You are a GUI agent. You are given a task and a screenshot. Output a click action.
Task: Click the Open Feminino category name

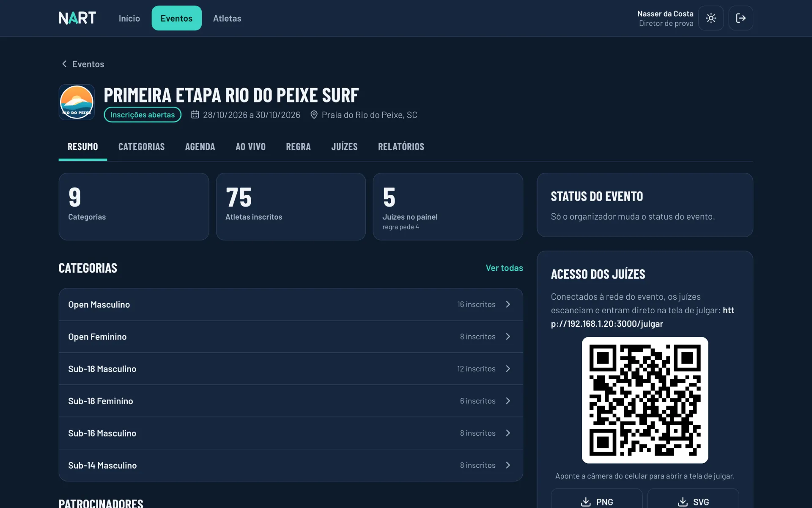(97, 337)
